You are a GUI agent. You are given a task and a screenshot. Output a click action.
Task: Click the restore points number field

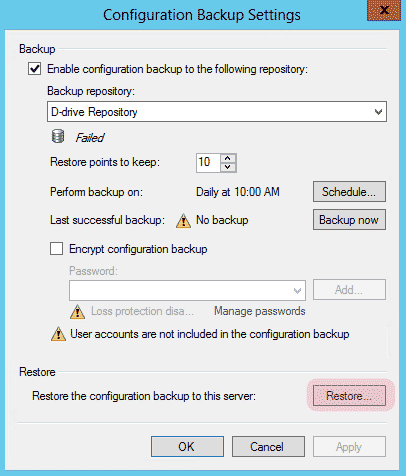[x=209, y=163]
